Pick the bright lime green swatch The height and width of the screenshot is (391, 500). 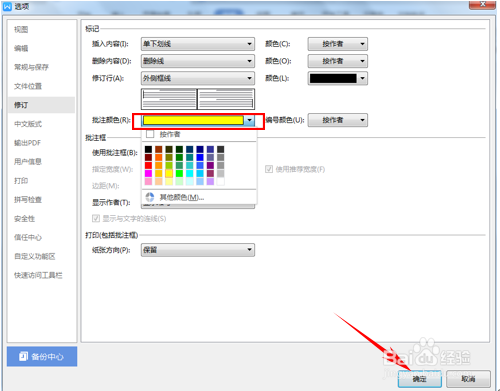coord(179,173)
